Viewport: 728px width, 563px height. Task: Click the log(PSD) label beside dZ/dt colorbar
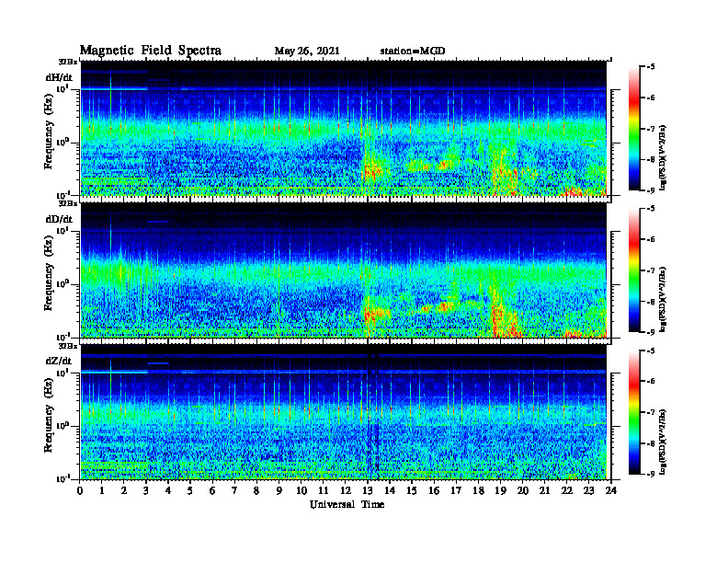click(x=664, y=442)
